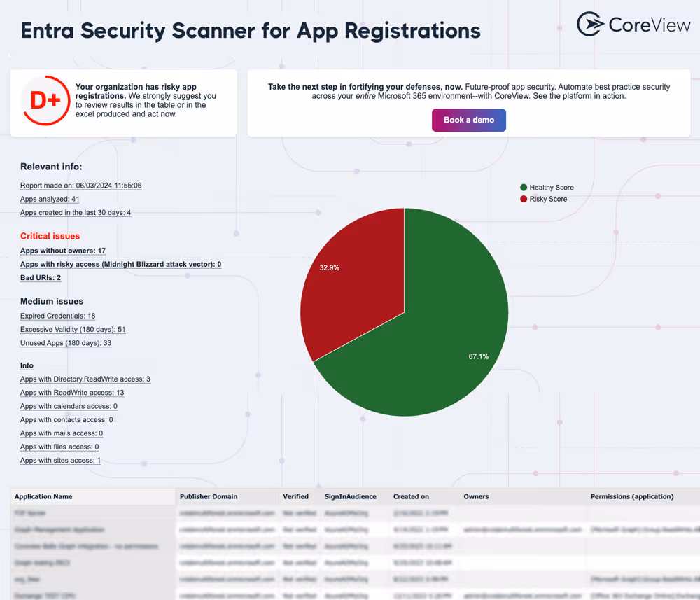This screenshot has width=700, height=600.
Task: Open 'Apps with files access: 0'
Action: 59,447
